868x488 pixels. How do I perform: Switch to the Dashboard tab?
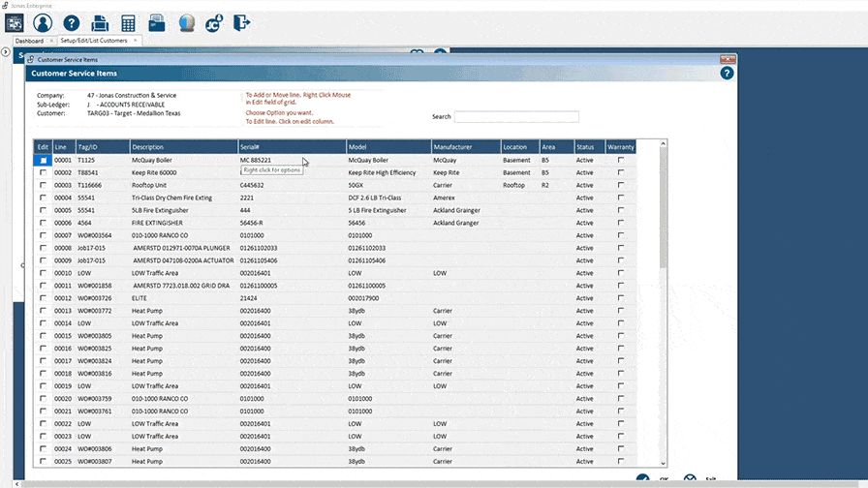(x=29, y=41)
